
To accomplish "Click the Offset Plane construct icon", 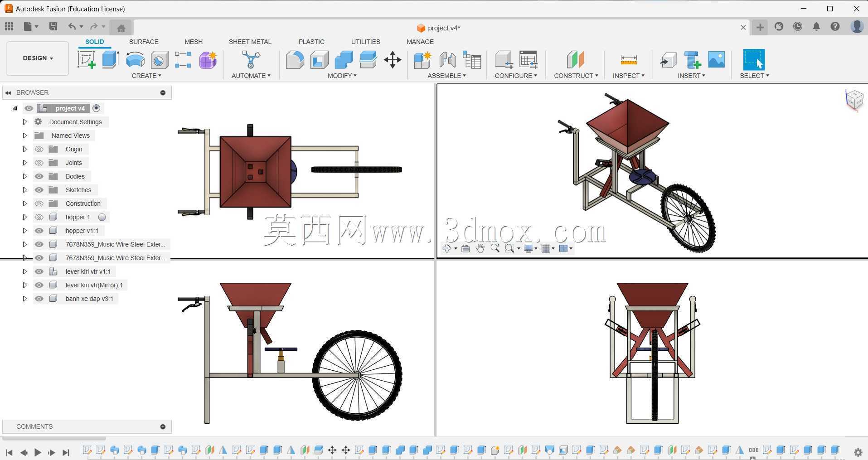I will [x=575, y=59].
